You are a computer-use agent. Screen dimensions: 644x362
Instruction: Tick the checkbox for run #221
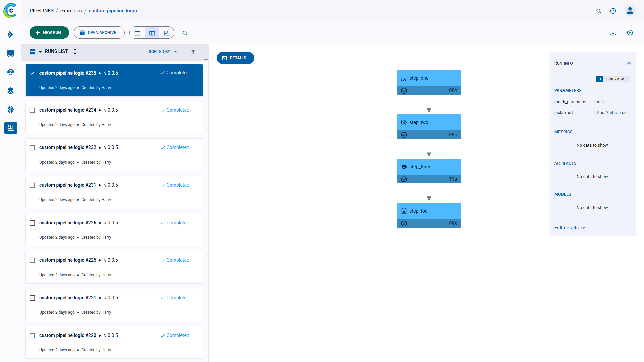(x=32, y=298)
